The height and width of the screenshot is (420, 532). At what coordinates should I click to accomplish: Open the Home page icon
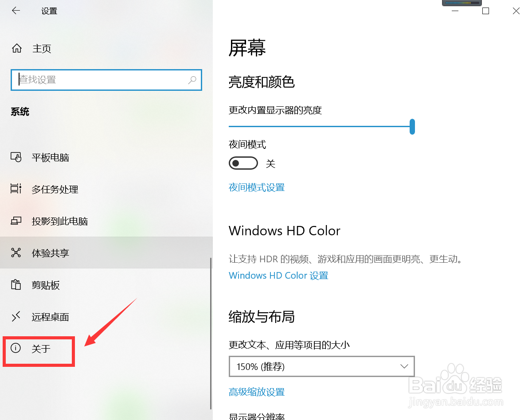16,48
